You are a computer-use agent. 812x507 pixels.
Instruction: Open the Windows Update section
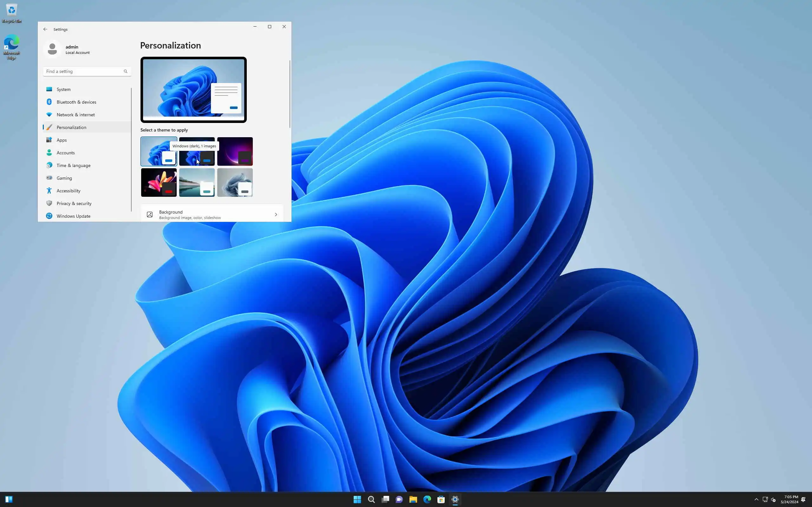(73, 216)
